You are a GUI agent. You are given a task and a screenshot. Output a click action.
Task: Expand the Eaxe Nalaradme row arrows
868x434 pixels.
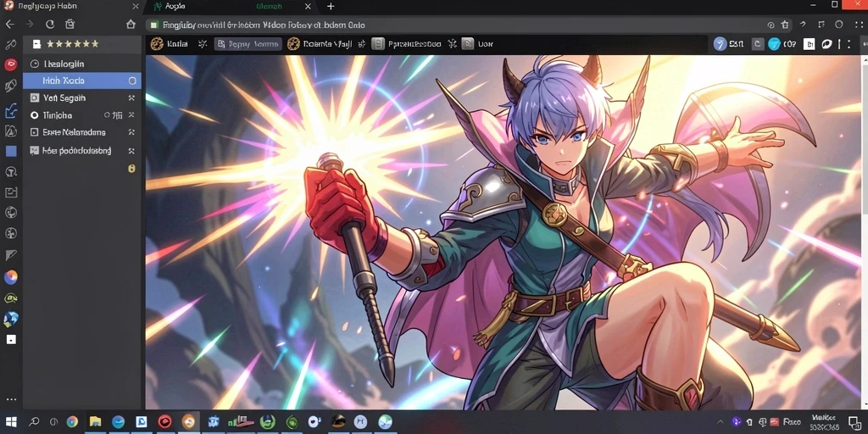tap(131, 132)
